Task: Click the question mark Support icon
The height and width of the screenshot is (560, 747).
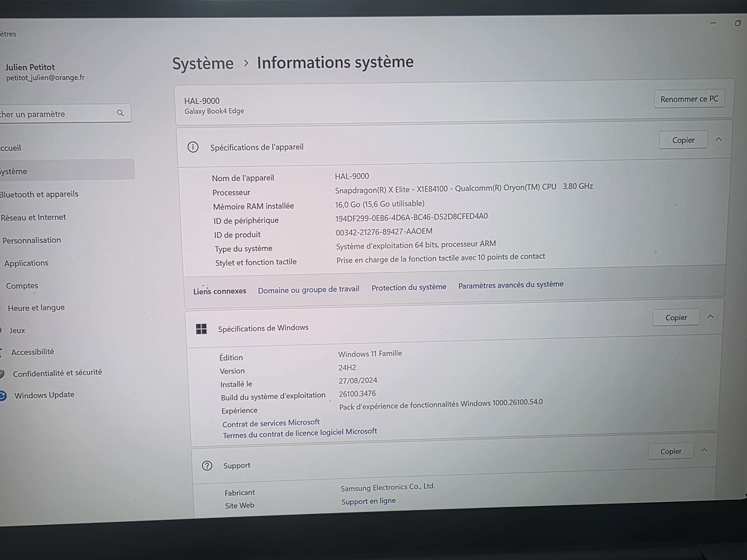Action: point(207,466)
